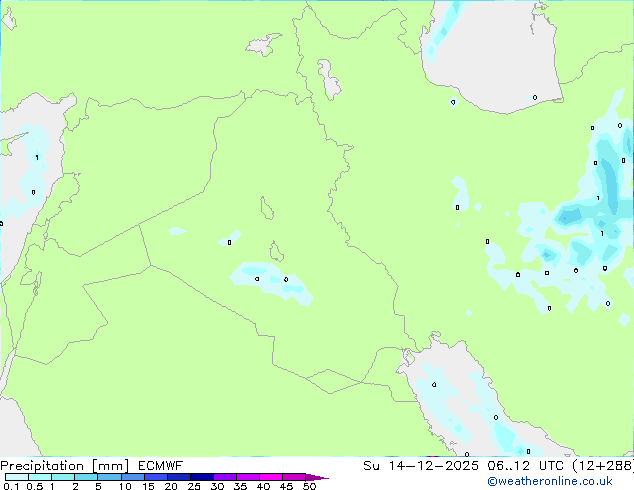Select the legend label '45'
This screenshot has height=490, width=634.
pos(286,486)
